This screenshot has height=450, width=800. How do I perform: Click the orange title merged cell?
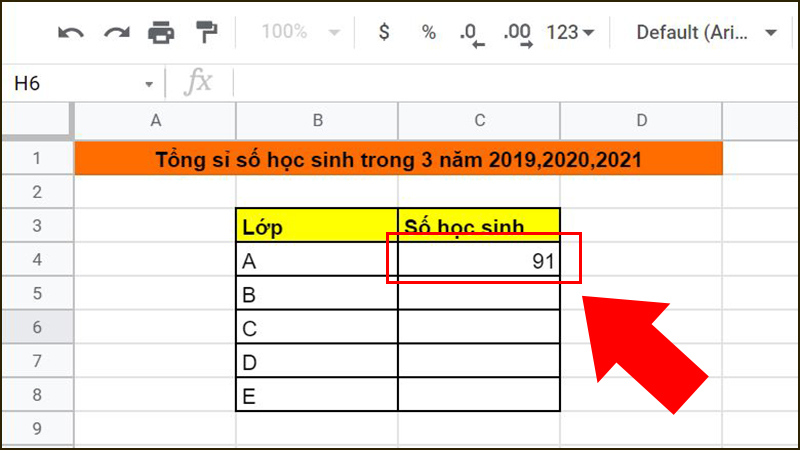pyautogui.click(x=398, y=159)
